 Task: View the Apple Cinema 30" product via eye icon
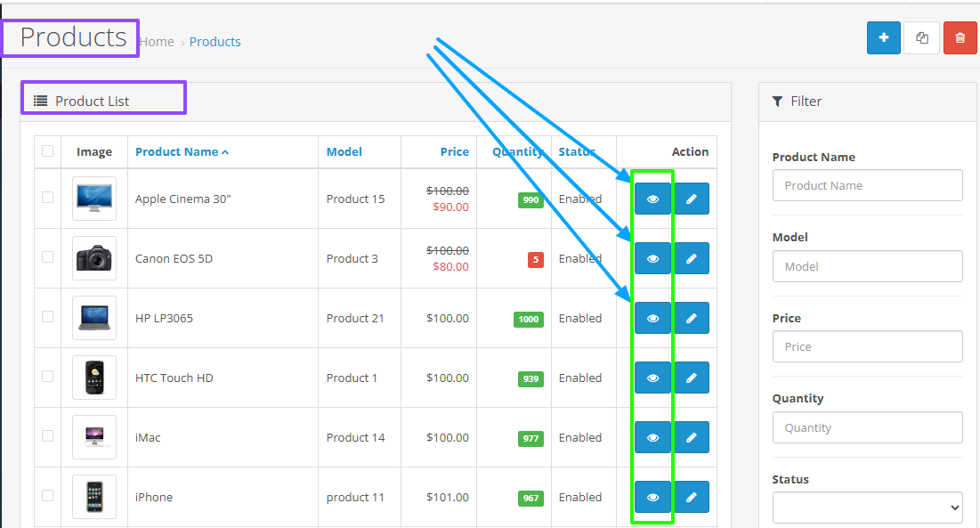(652, 199)
